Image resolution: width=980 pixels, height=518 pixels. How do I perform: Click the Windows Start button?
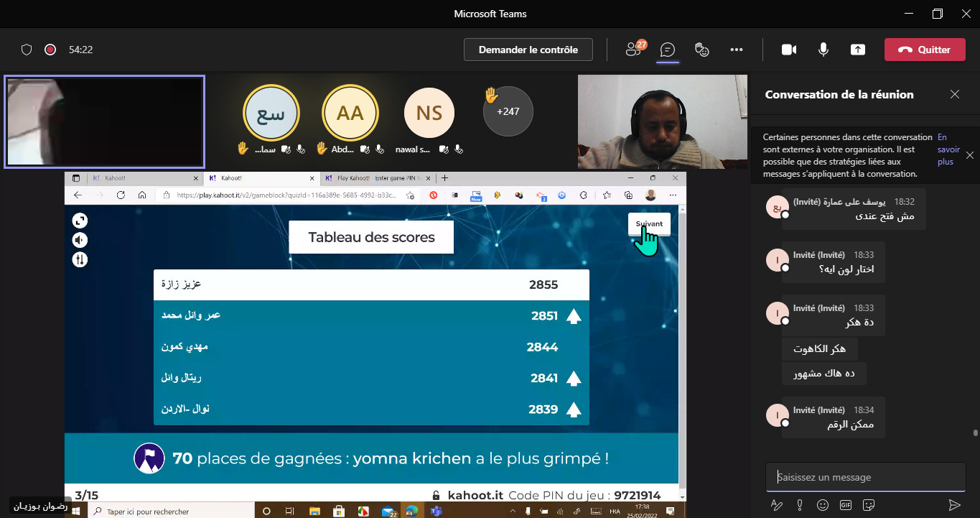(x=75, y=512)
